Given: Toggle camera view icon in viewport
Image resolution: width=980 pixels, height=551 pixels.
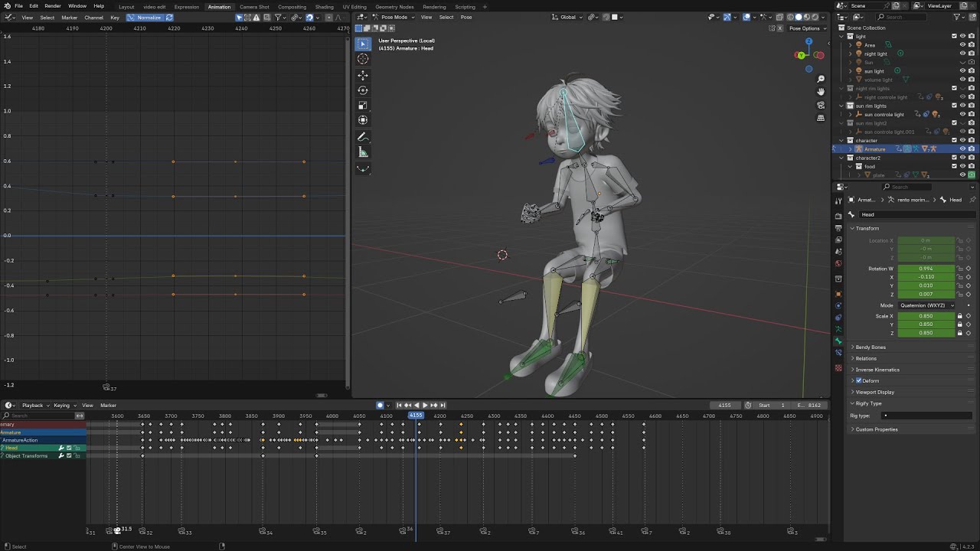Looking at the screenshot, I should click(821, 105).
